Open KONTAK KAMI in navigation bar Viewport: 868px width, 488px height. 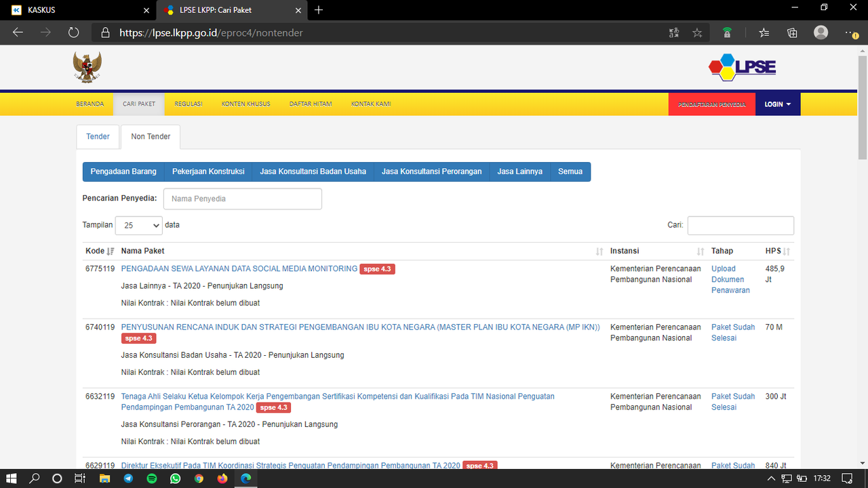tap(371, 104)
